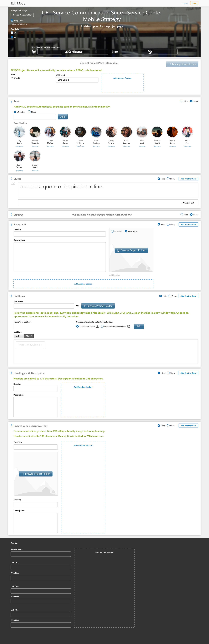Click Browse Project Folder in Images card

coord(36,474)
